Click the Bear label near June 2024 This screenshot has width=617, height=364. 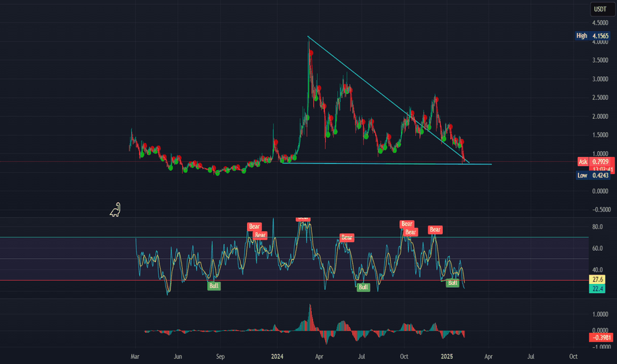347,238
